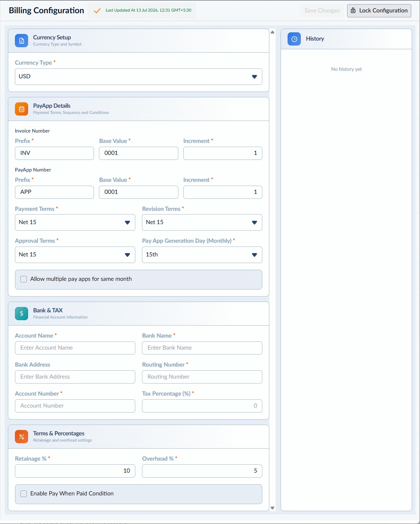Click the orange checkmark next to Last Updated
The width and height of the screenshot is (420, 524).
pos(97,11)
